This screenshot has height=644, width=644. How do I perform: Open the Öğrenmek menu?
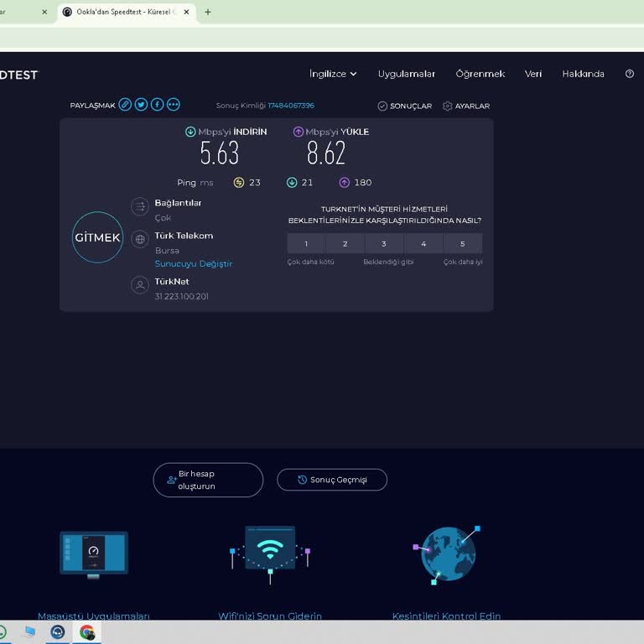pyautogui.click(x=480, y=74)
